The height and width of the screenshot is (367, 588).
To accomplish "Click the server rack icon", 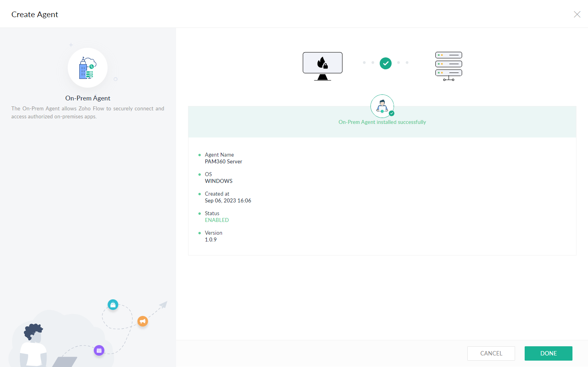I will pos(449,66).
